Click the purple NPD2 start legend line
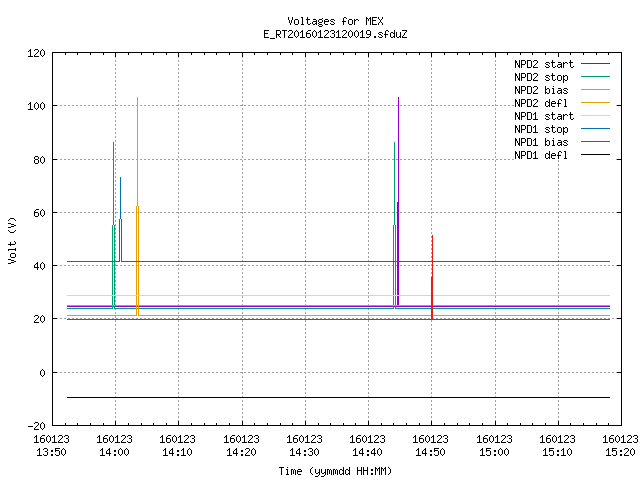 tap(595, 64)
